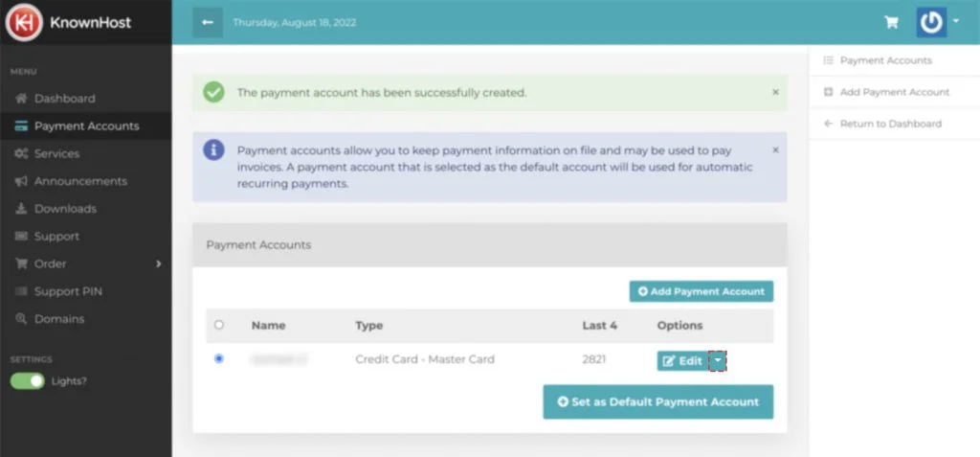
Task: Select Payment Accounts in sidebar menu
Action: point(87,126)
